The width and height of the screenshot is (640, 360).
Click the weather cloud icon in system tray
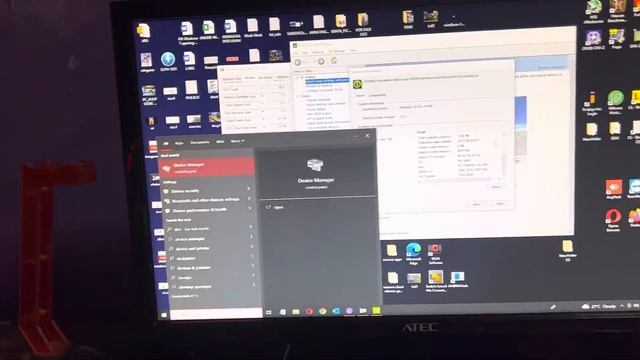(586, 306)
